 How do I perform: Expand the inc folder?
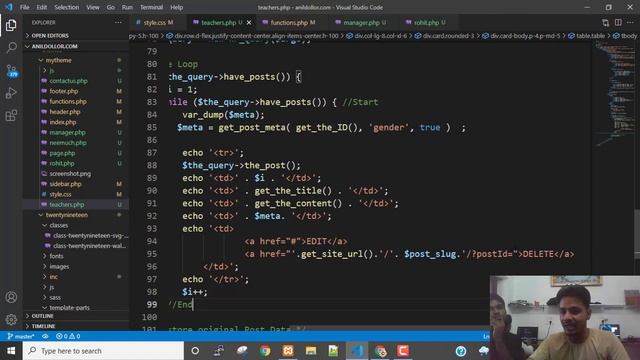pyautogui.click(x=53, y=277)
